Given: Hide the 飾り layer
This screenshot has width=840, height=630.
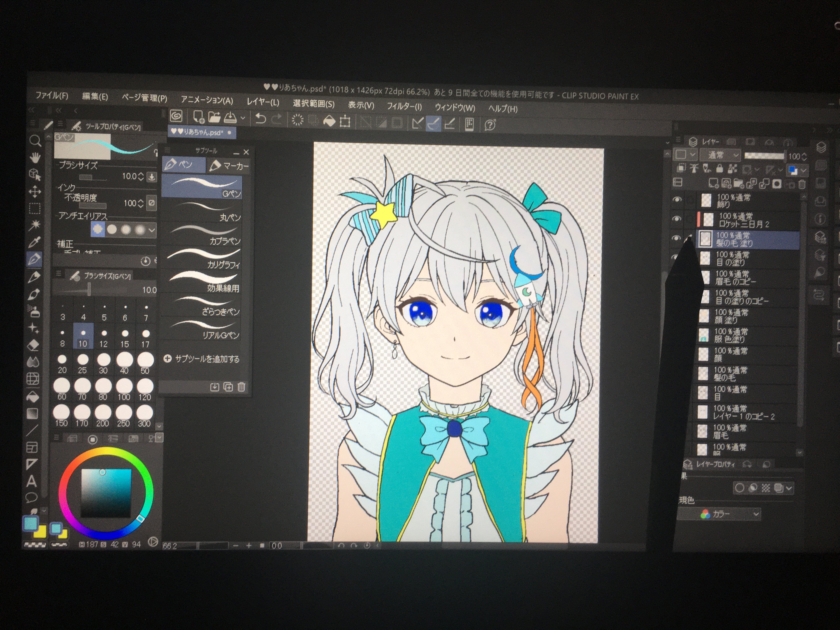Looking at the screenshot, I should [x=677, y=200].
